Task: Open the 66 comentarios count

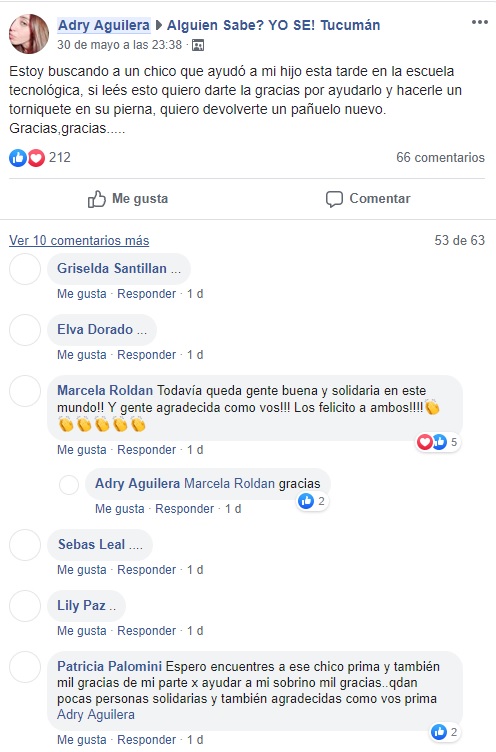Action: (440, 157)
